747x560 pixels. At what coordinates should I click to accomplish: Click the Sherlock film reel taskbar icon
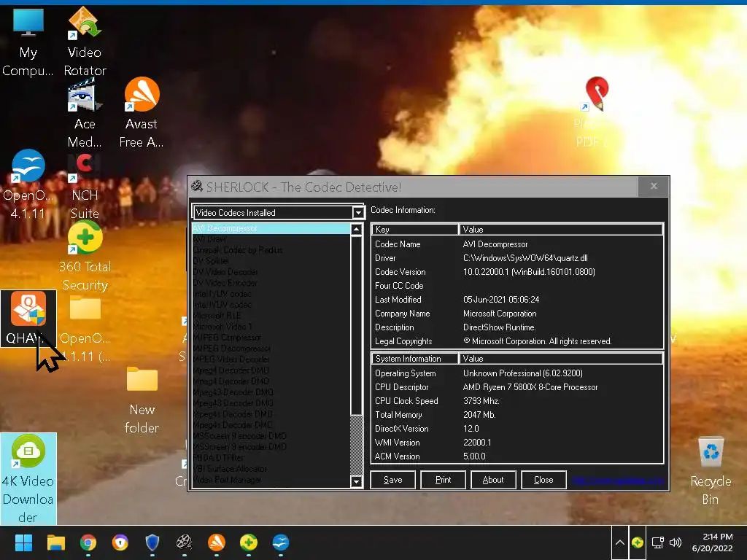coord(184,542)
